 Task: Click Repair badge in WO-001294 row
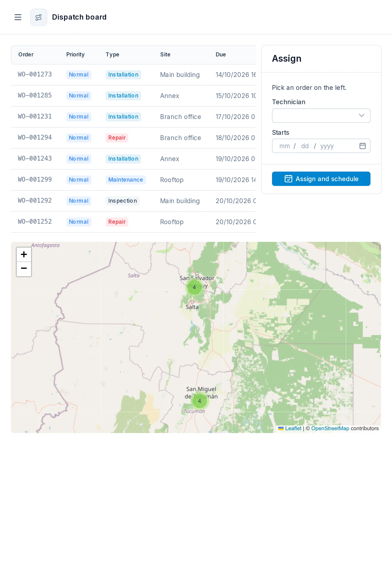[117, 138]
